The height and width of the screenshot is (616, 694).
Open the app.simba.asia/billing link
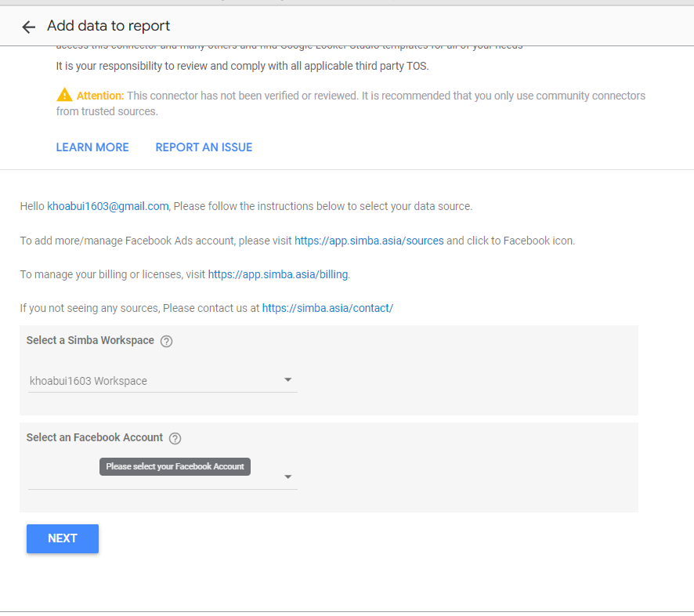278,274
